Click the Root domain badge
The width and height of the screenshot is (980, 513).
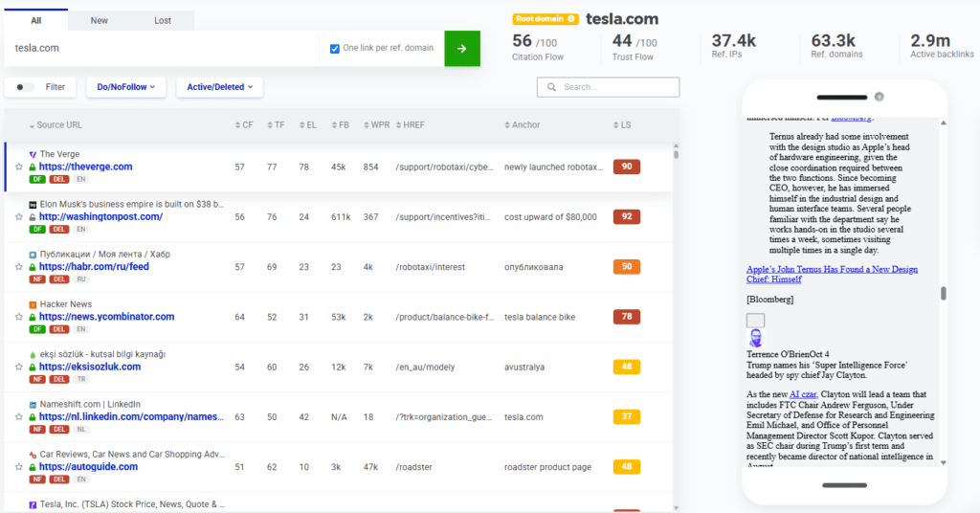coord(545,19)
